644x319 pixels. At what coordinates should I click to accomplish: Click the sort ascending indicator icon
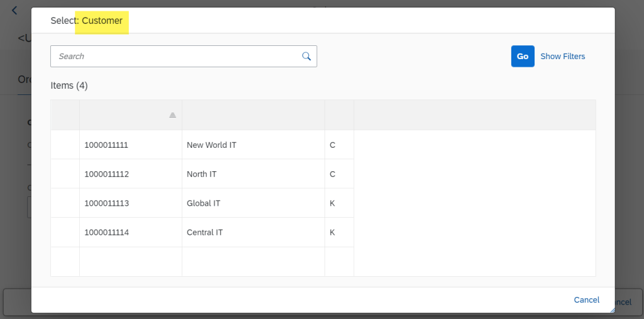tap(172, 115)
